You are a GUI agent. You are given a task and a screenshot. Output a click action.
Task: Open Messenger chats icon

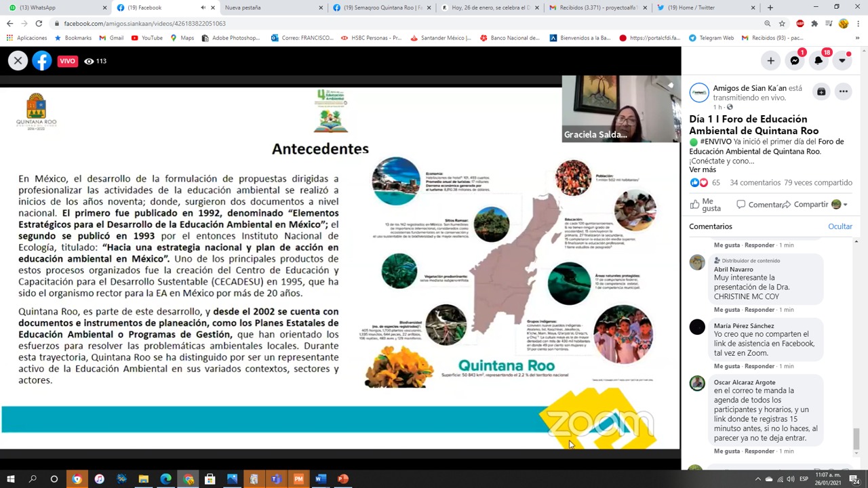[x=795, y=61]
